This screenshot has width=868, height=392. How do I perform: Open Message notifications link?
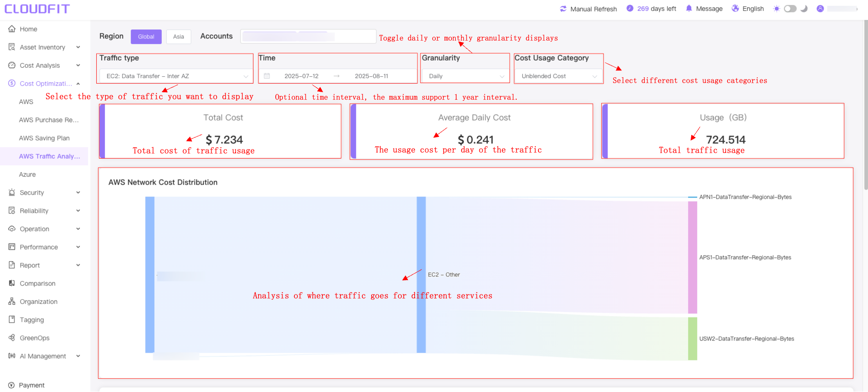click(x=709, y=9)
